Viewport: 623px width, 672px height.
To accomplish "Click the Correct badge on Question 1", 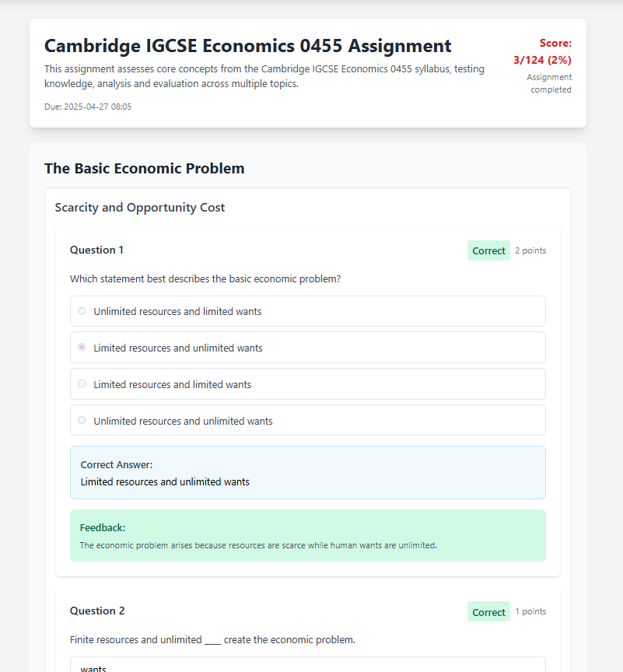I will (488, 250).
